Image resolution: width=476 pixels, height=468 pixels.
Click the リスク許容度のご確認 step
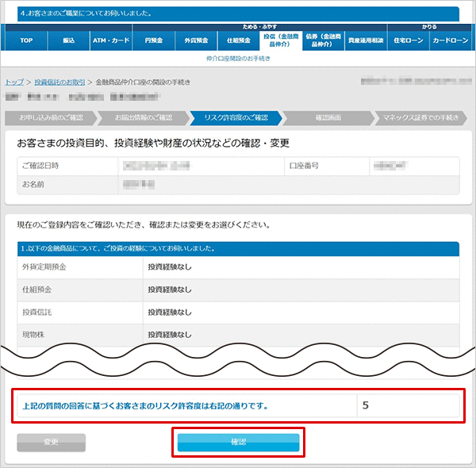pyautogui.click(x=236, y=118)
